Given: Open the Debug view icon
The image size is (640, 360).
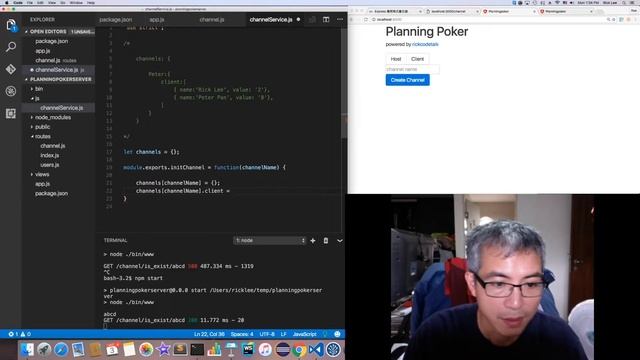Looking at the screenshot, I should pyautogui.click(x=11, y=91).
